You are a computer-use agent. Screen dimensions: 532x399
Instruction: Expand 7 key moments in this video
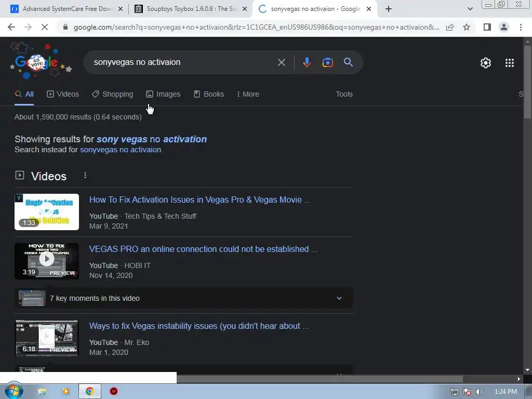pyautogui.click(x=184, y=298)
